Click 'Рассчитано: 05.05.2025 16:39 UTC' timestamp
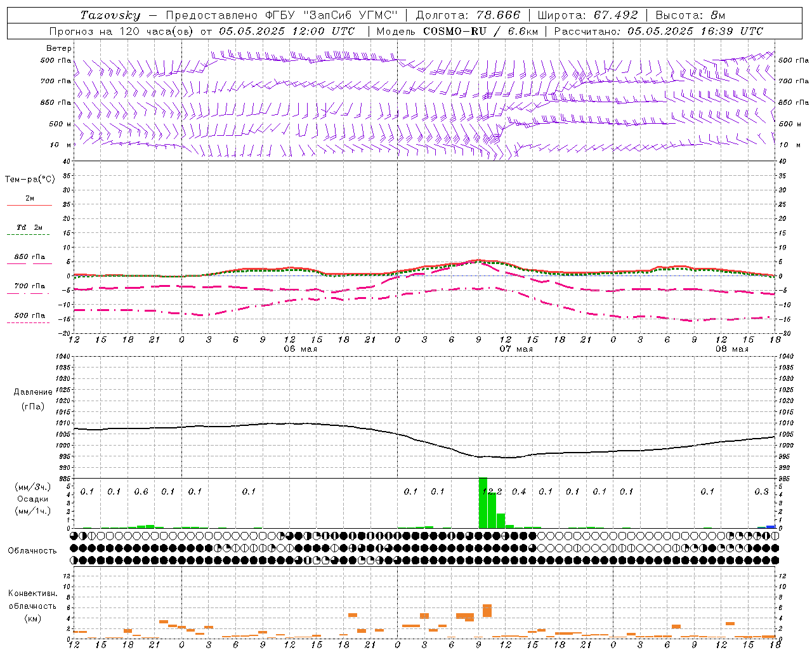 point(658,31)
